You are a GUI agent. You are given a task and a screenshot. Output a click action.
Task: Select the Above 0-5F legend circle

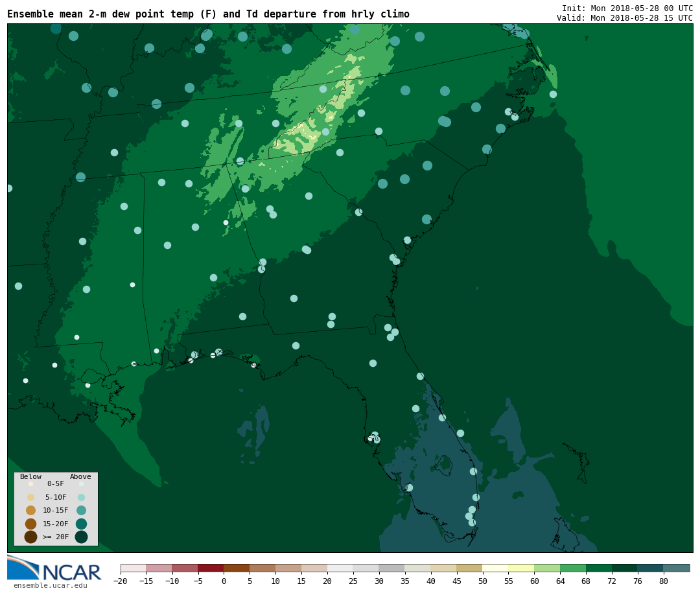coord(81,483)
